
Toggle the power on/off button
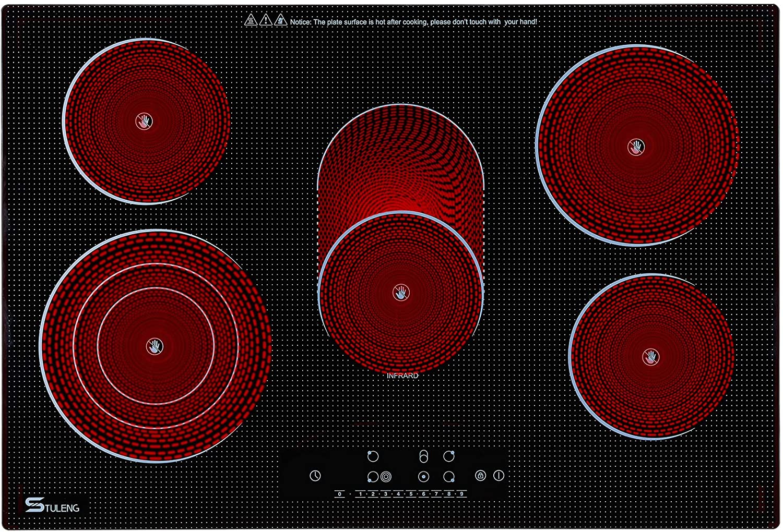[499, 475]
